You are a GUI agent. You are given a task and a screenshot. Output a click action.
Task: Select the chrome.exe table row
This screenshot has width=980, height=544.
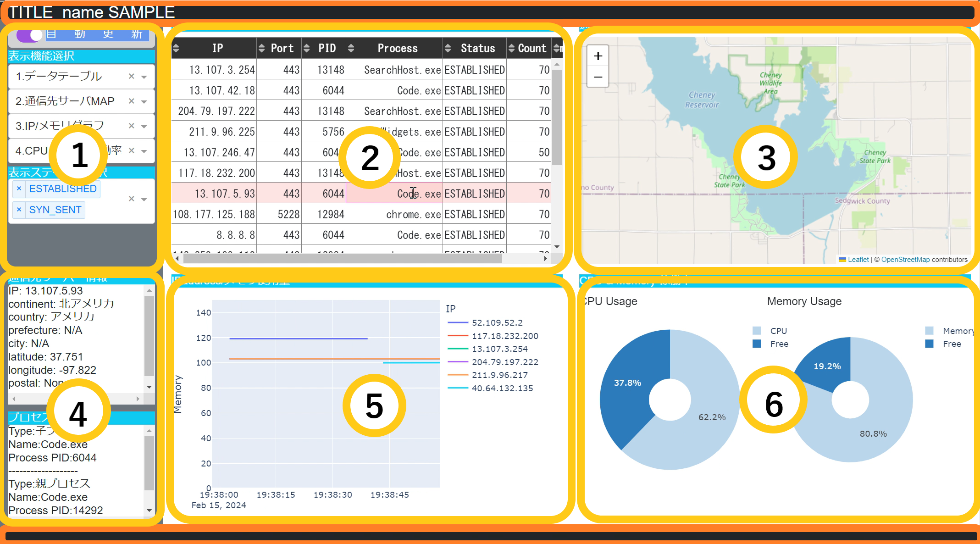coord(413,214)
